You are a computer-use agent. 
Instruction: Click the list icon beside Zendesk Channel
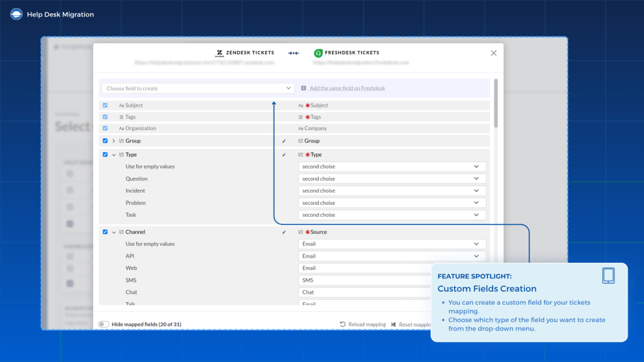(121, 232)
